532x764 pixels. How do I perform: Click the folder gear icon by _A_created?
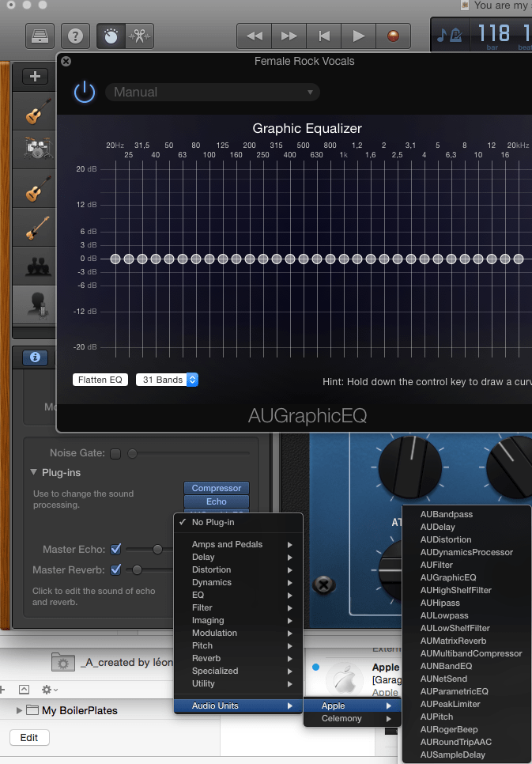point(63,663)
